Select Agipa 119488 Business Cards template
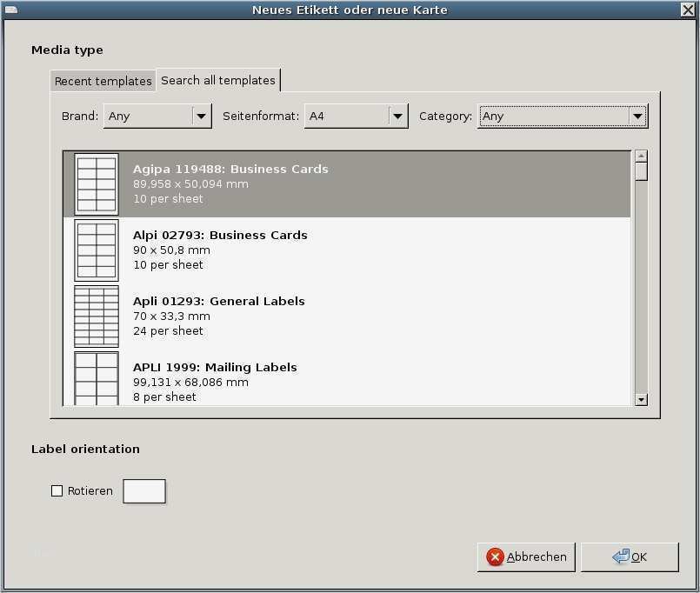Viewport: 700px width, 593px height. pyautogui.click(x=347, y=184)
